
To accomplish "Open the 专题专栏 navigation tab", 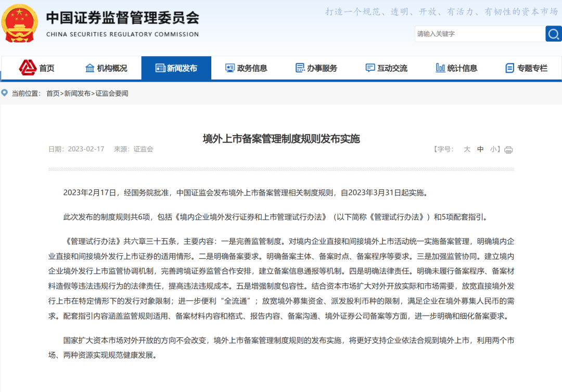I will tap(527, 68).
